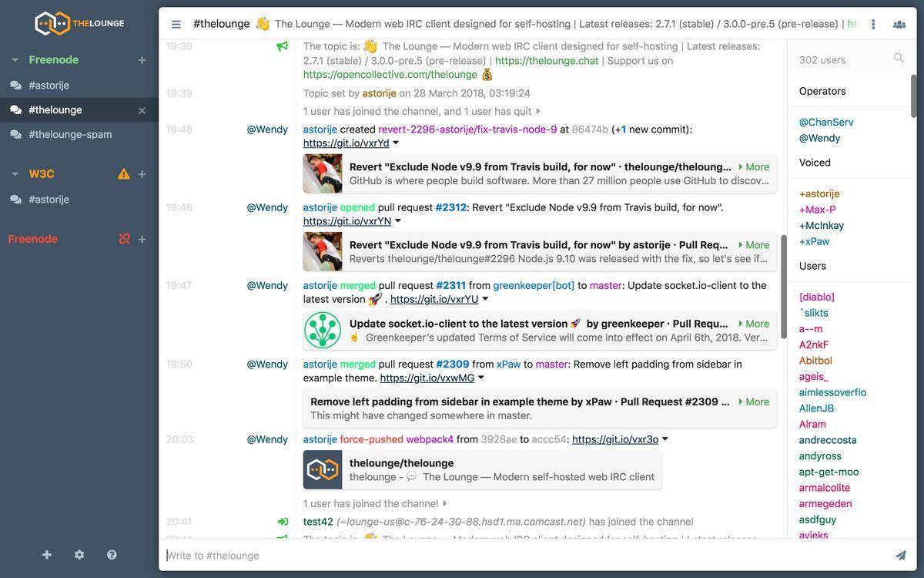Toggle the user list icon in the header
The width and height of the screenshot is (924, 578).
coord(899,25)
